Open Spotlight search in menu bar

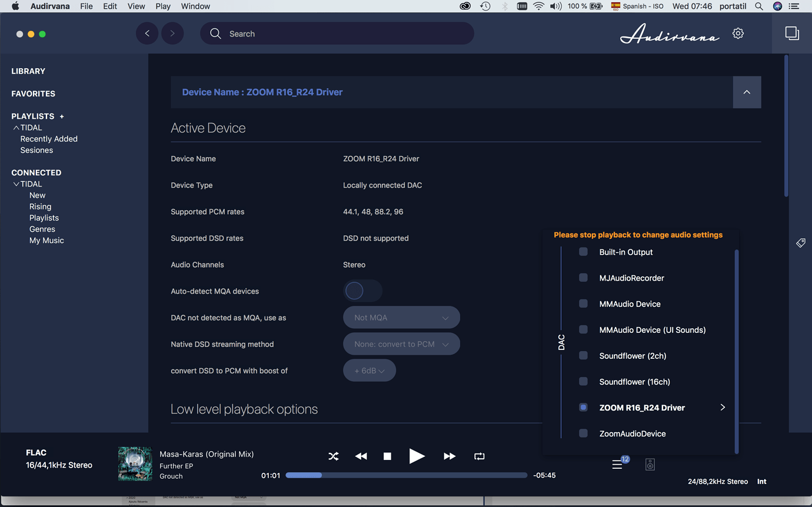[759, 6]
